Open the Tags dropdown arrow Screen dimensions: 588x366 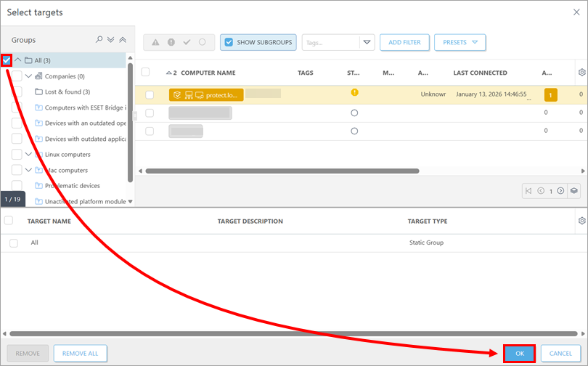tap(367, 43)
